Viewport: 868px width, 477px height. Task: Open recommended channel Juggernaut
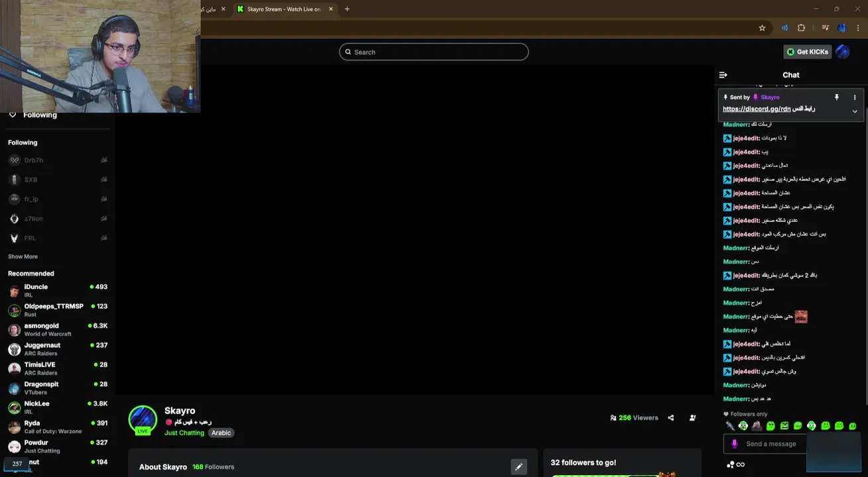tap(58, 349)
